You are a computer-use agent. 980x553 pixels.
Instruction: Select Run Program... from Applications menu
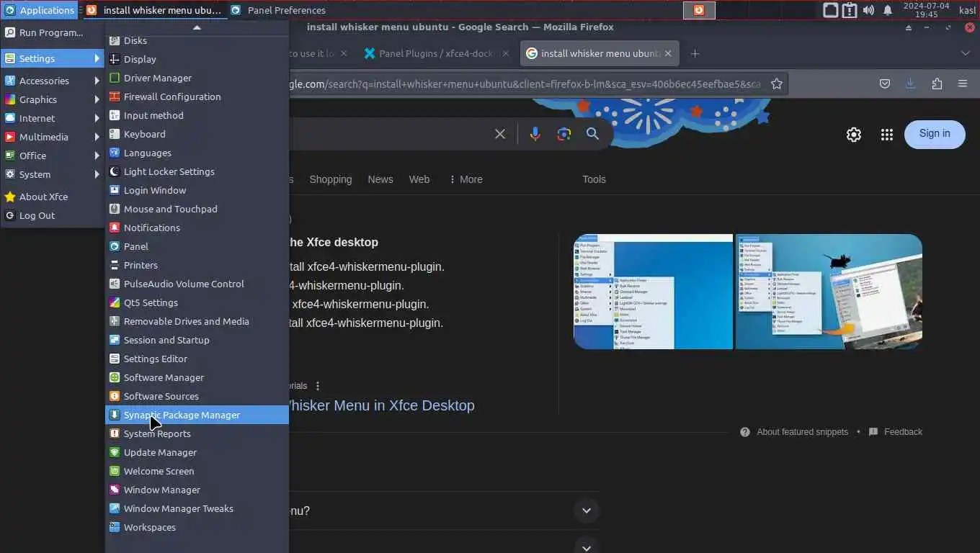point(53,32)
